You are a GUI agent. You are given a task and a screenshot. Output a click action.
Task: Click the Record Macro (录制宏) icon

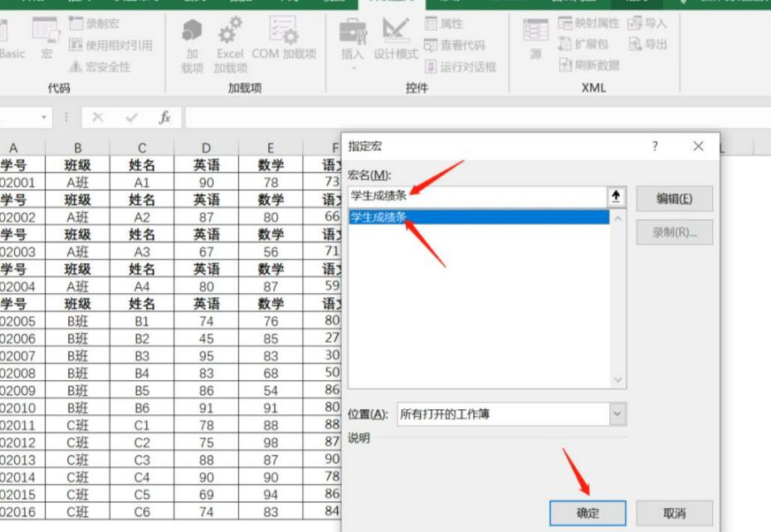click(76, 24)
